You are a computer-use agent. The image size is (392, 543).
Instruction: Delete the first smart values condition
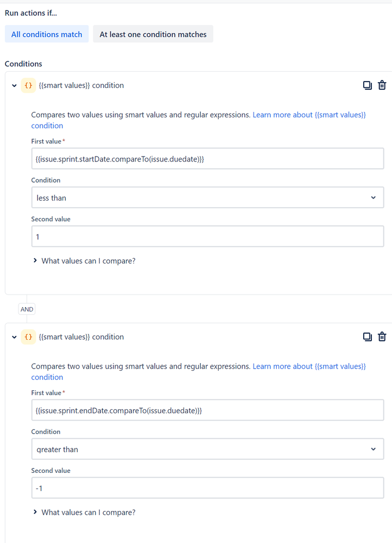pos(382,85)
